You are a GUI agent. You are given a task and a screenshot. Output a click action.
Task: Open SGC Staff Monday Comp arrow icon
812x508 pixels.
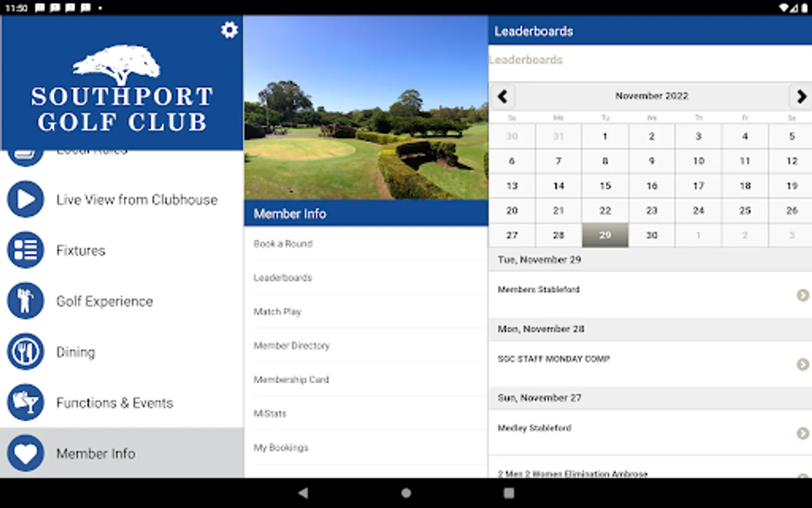pyautogui.click(x=802, y=365)
